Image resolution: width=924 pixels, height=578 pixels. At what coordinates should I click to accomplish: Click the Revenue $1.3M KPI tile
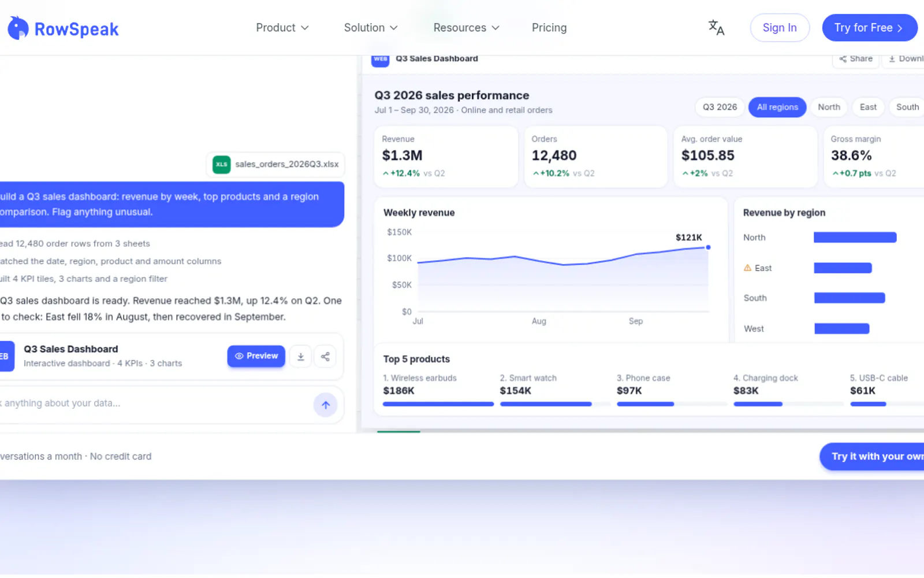click(x=446, y=157)
